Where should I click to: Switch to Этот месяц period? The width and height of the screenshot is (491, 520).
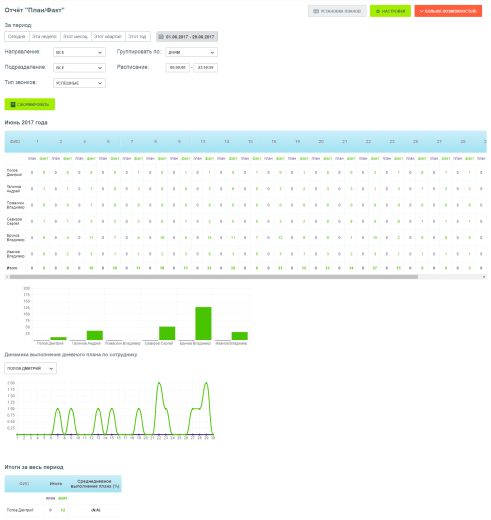76,36
